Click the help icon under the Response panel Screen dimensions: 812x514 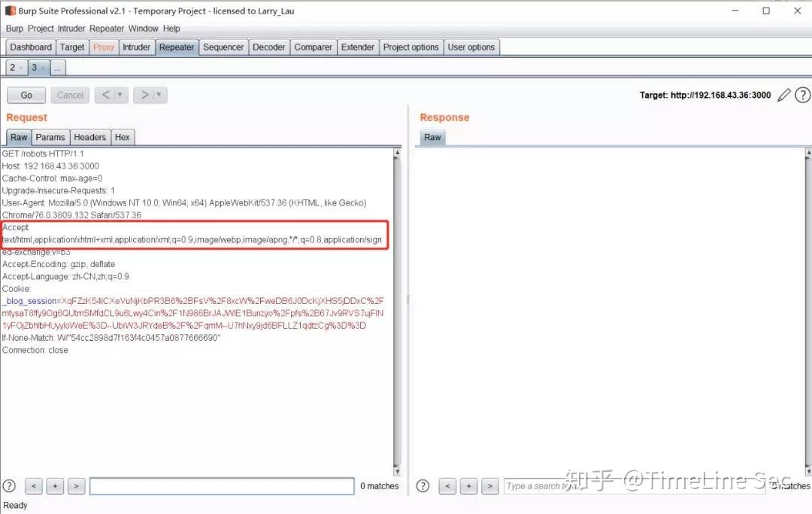423,485
